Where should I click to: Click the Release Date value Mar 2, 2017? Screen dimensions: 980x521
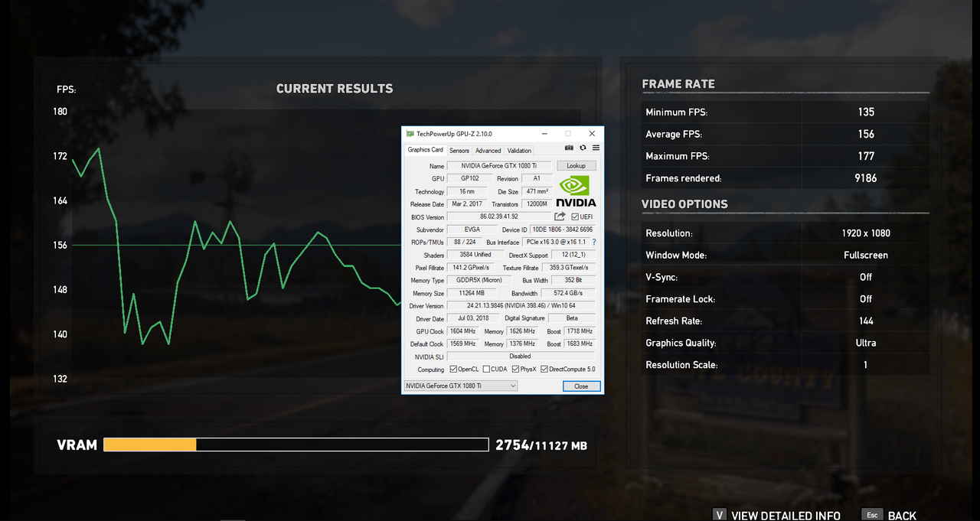pyautogui.click(x=467, y=204)
